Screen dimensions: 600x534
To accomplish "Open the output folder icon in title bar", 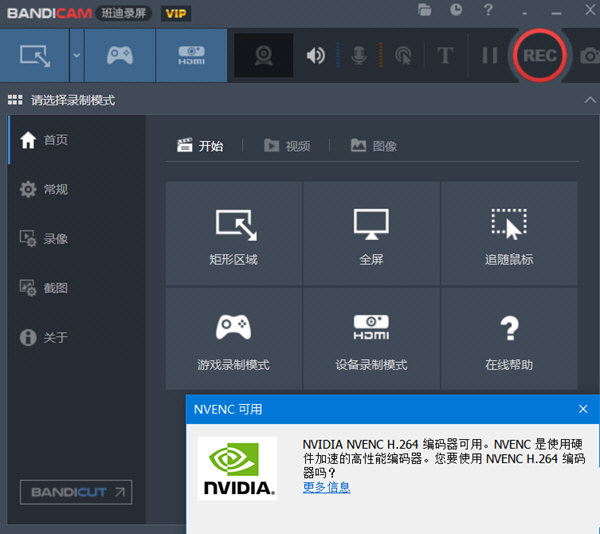I will (x=424, y=10).
